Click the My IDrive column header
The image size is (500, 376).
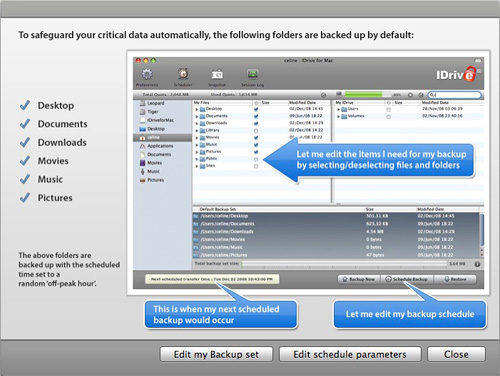click(x=359, y=103)
